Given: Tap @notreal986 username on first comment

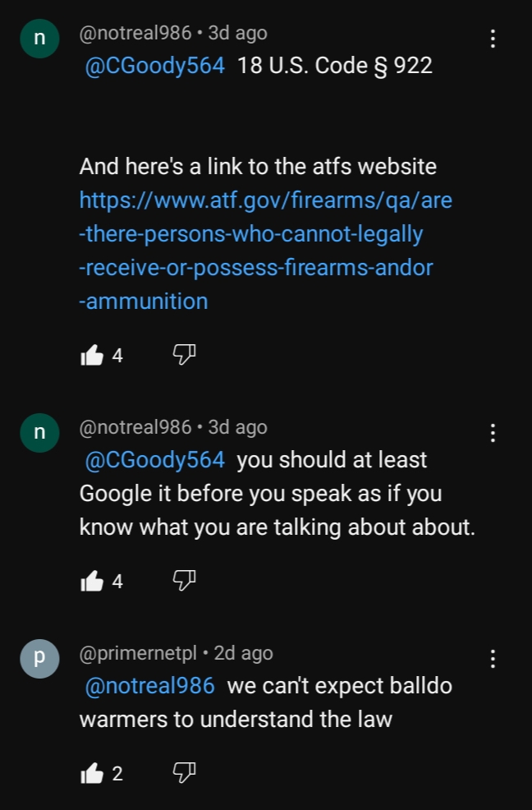Looking at the screenshot, I should click(x=135, y=33).
